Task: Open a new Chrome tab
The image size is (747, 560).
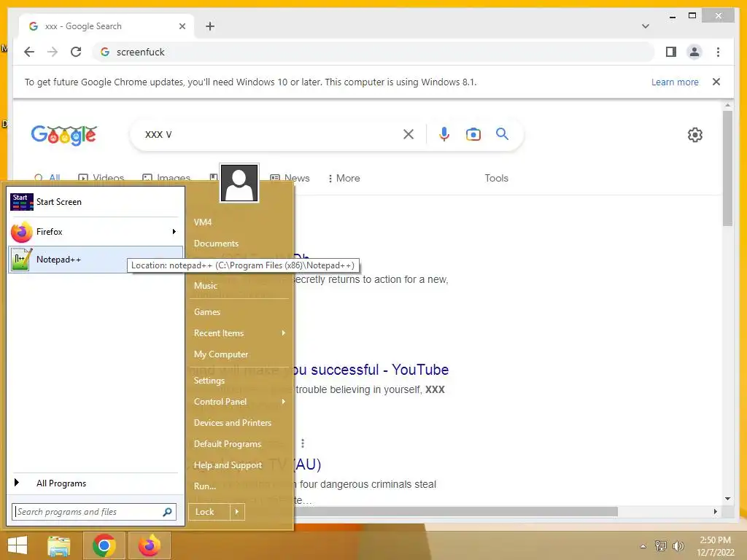Action: tap(210, 26)
